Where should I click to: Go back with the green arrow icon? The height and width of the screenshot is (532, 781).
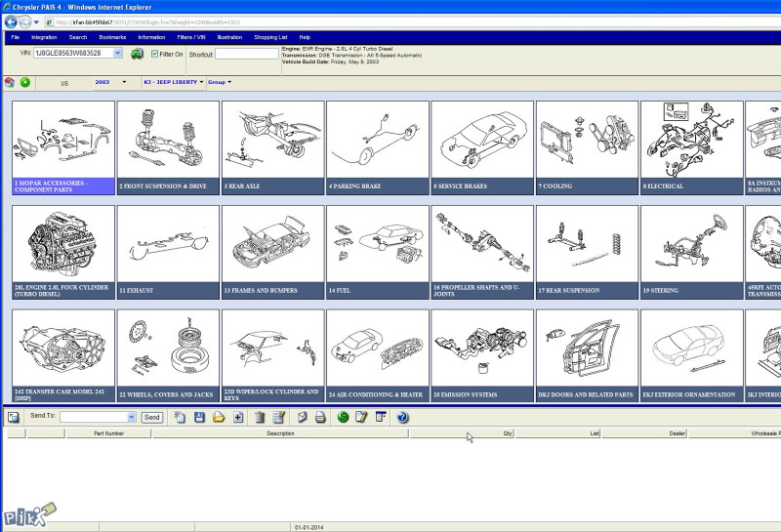click(25, 82)
